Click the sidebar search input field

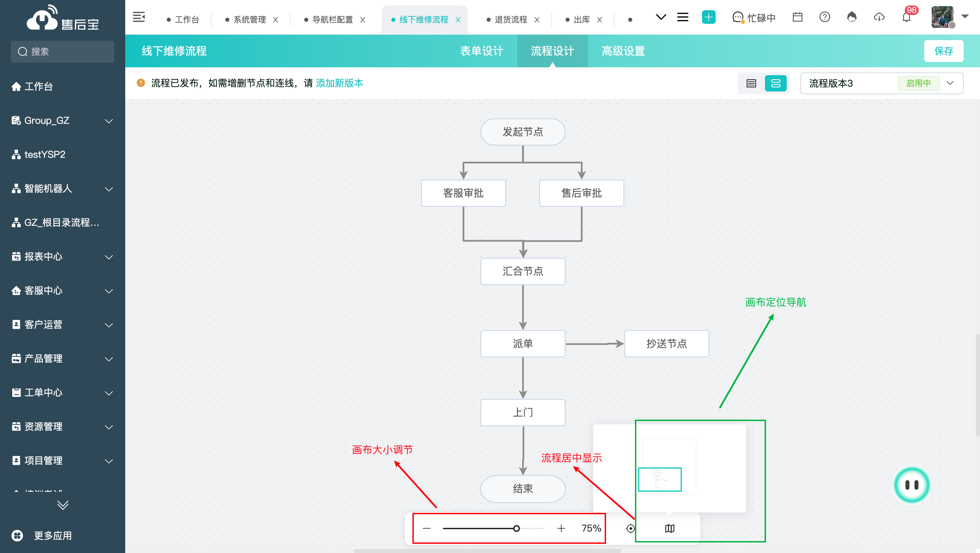point(62,51)
